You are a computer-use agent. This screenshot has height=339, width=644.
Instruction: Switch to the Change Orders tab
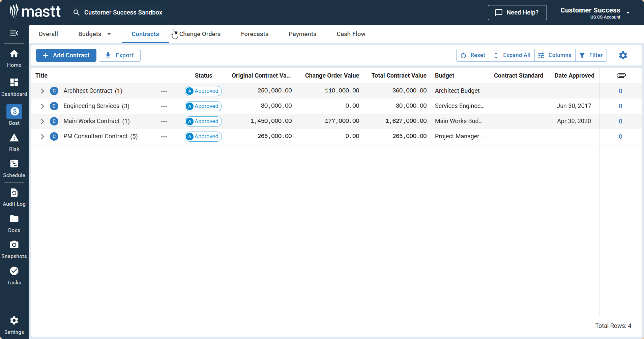pos(200,34)
